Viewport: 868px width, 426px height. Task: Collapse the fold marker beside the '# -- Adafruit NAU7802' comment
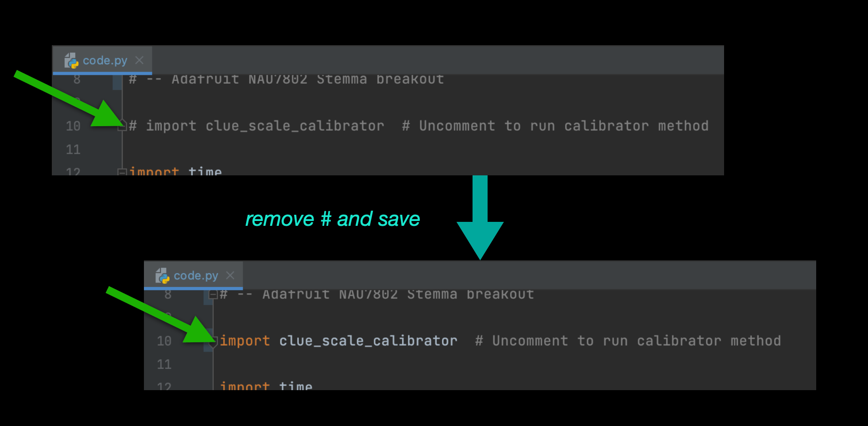click(x=213, y=294)
